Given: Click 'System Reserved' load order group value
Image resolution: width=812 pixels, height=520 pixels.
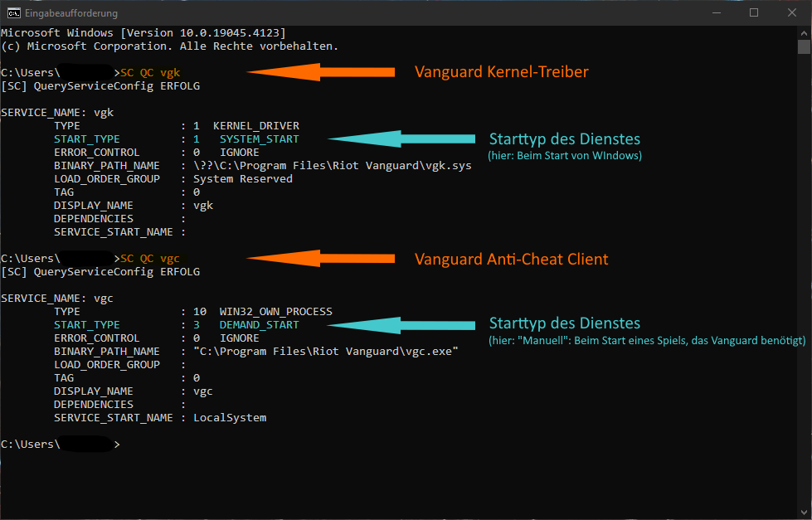Looking at the screenshot, I should tap(243, 179).
